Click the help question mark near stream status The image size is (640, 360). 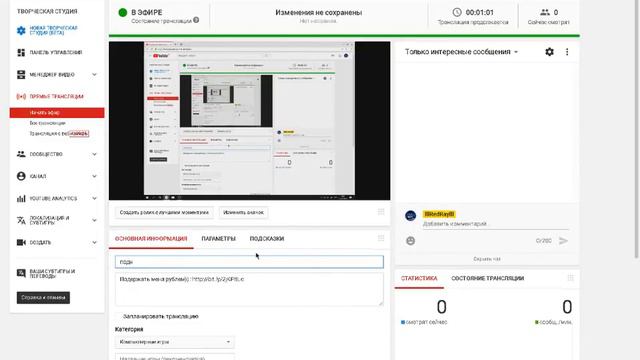tap(196, 20)
